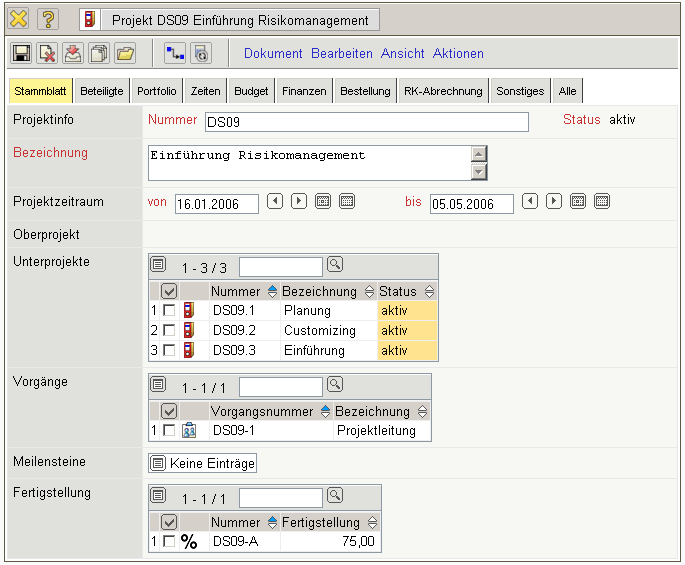The width and height of the screenshot is (685, 565).
Task: Open the DS09-1 Vorgang row icon
Action: tap(189, 430)
